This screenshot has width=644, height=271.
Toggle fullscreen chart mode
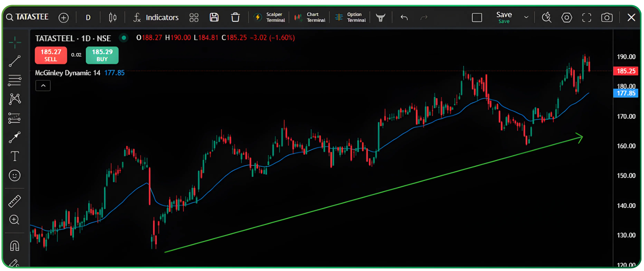pyautogui.click(x=586, y=17)
